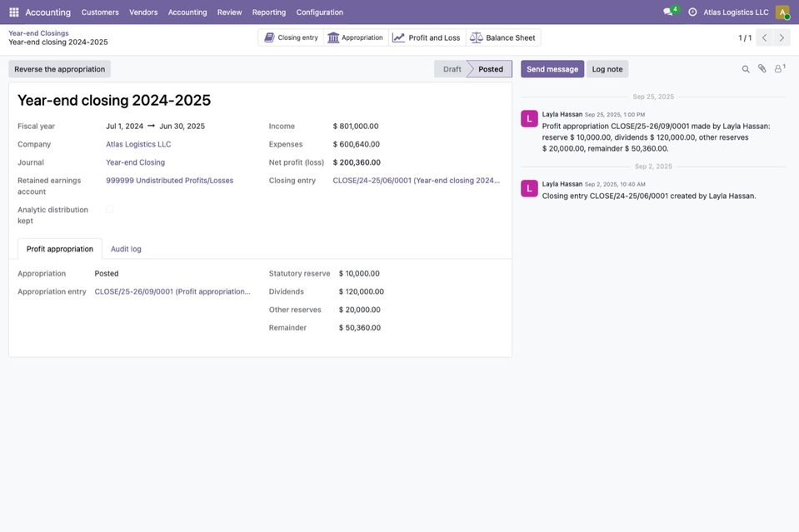Click Layla Hassan avatar on closing entry message
The height and width of the screenshot is (532, 799).
point(529,188)
